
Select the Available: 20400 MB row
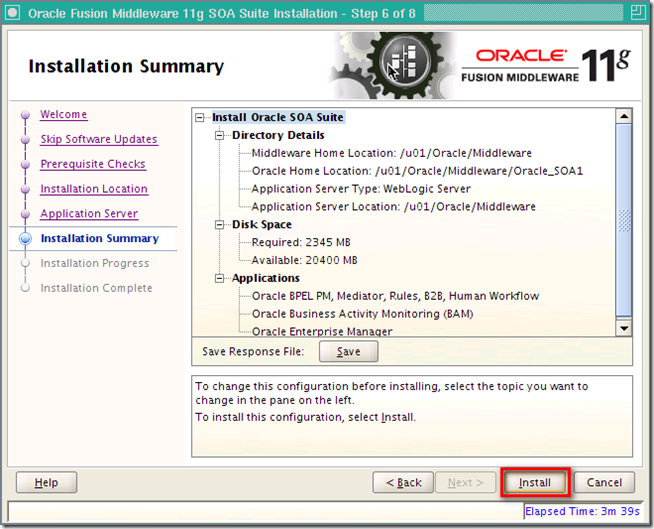coord(304,260)
